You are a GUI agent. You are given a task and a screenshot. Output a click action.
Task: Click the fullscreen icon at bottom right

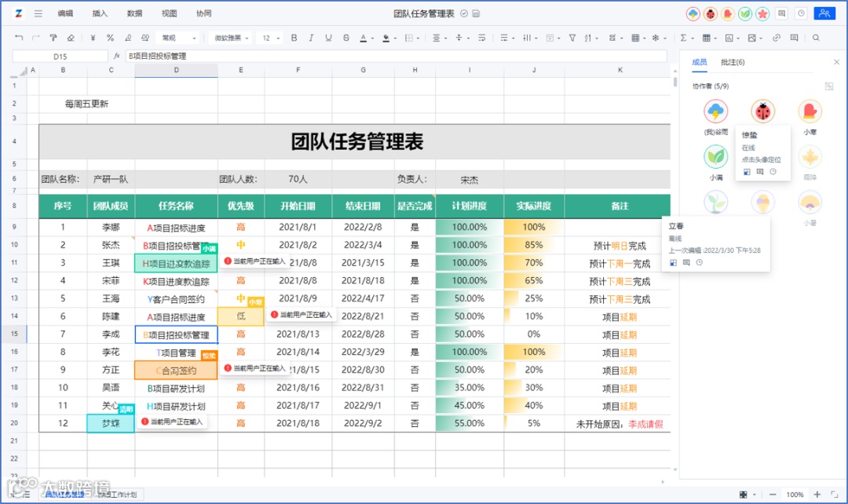point(835,495)
